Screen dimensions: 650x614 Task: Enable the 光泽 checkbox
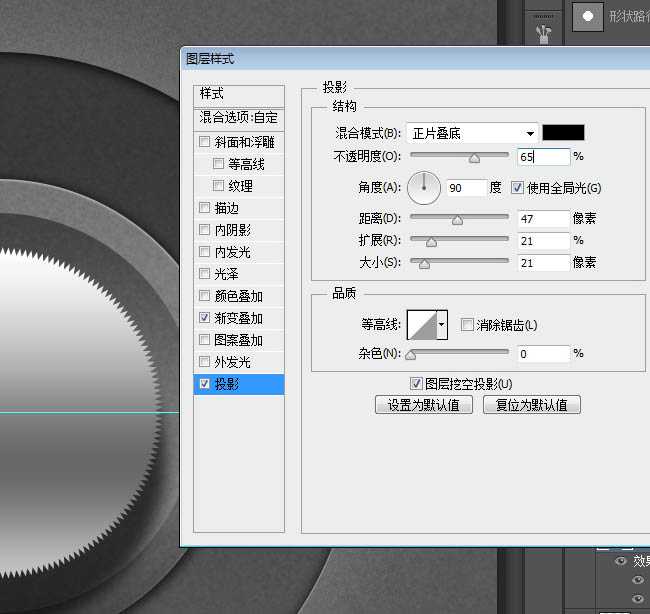click(204, 273)
